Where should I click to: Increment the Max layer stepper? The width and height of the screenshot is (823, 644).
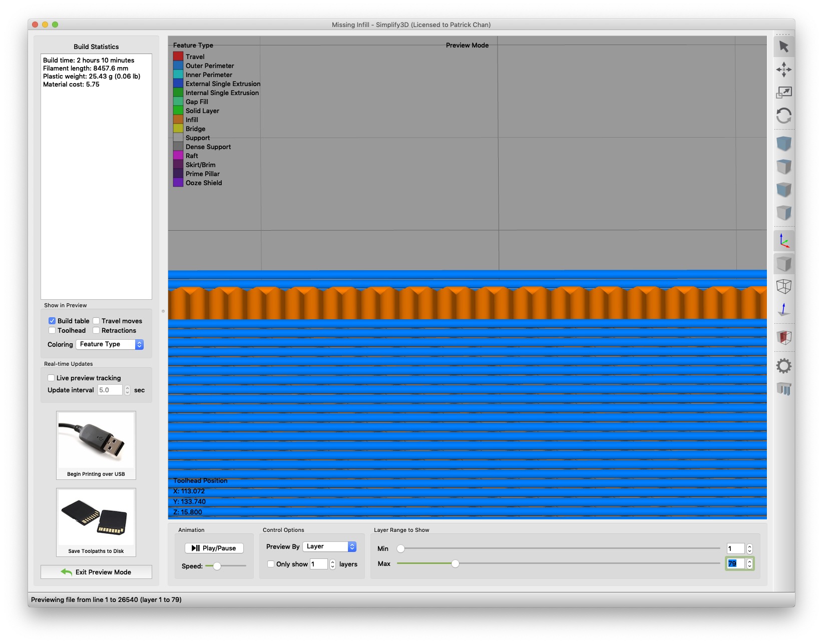tap(749, 561)
